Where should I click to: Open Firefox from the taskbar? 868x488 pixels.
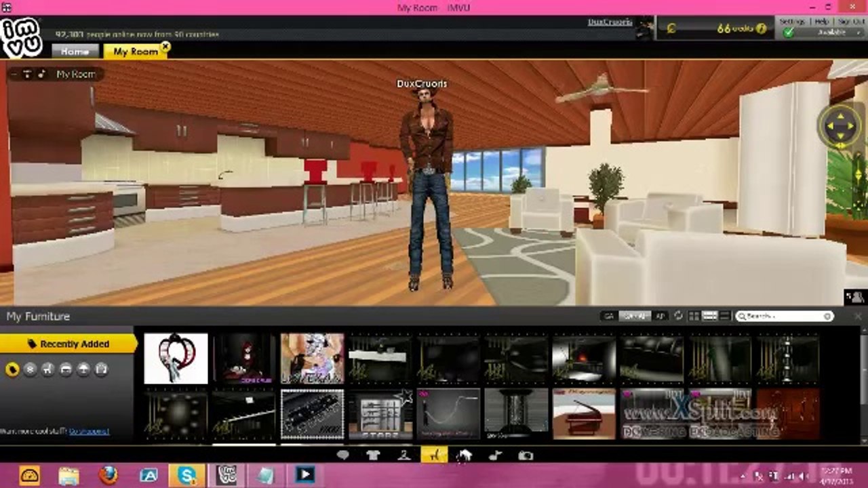pos(108,476)
